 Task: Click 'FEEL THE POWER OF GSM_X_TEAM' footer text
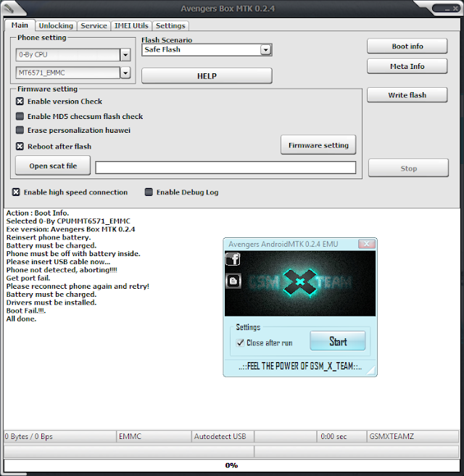pyautogui.click(x=300, y=366)
